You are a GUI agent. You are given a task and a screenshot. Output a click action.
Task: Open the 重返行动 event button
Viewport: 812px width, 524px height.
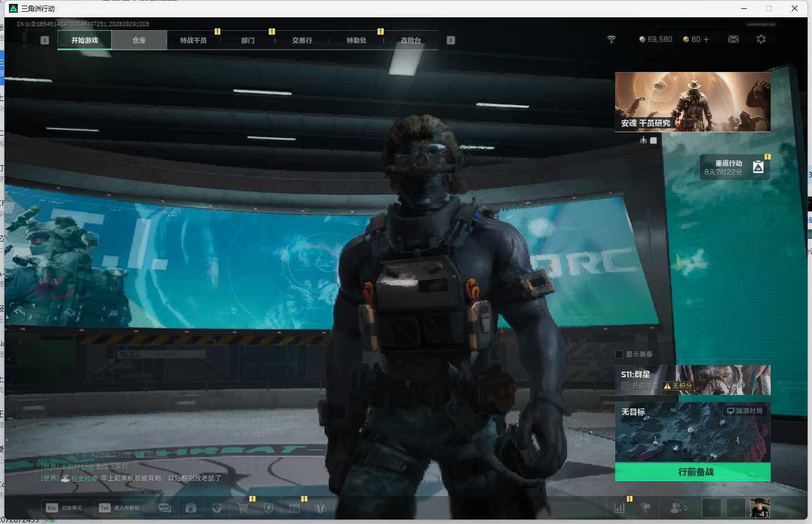coord(735,167)
